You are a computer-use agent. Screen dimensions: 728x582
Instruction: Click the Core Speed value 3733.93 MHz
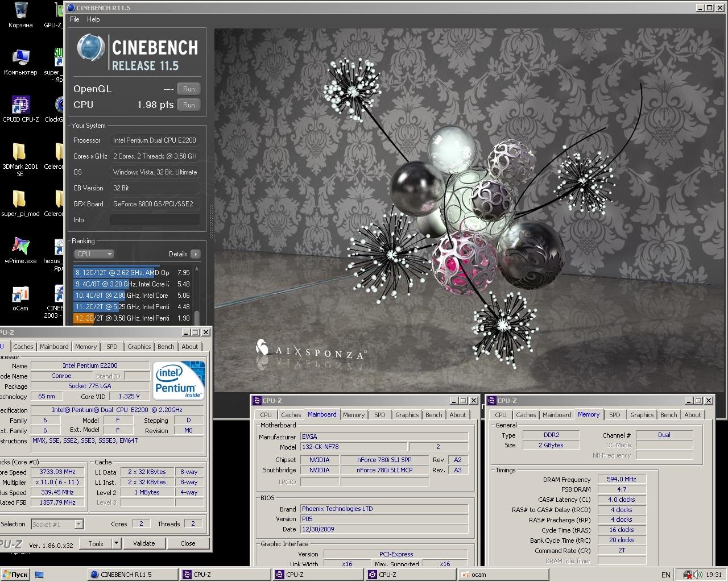coord(57,472)
